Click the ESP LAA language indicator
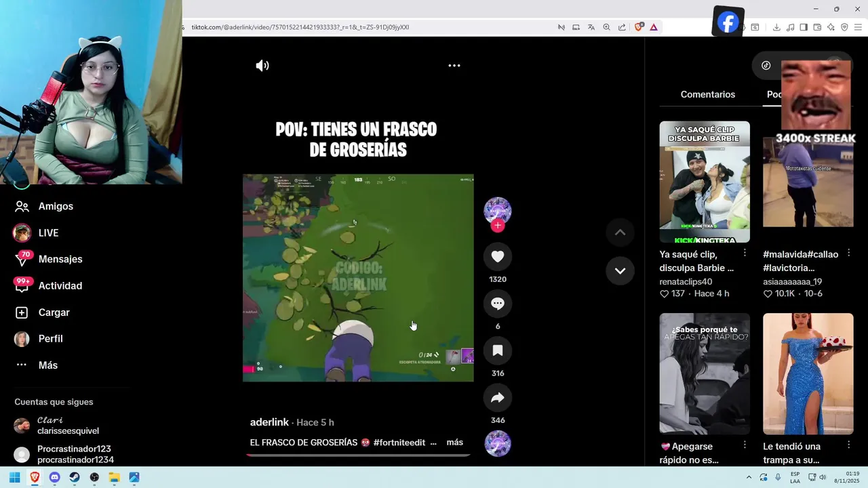This screenshot has height=488, width=868. pyautogui.click(x=795, y=477)
